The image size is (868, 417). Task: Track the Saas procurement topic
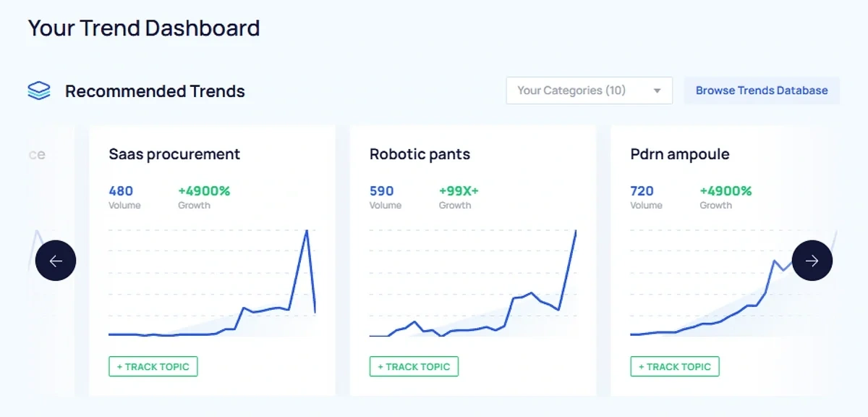tap(153, 366)
